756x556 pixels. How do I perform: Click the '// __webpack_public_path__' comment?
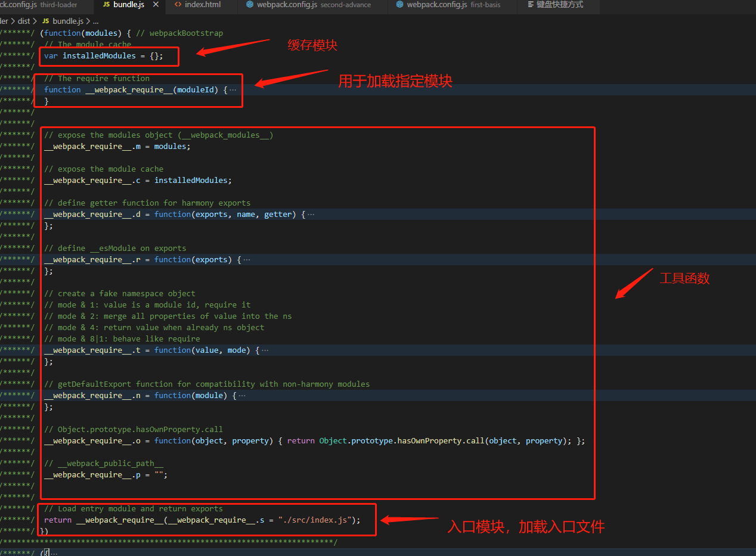(104, 463)
